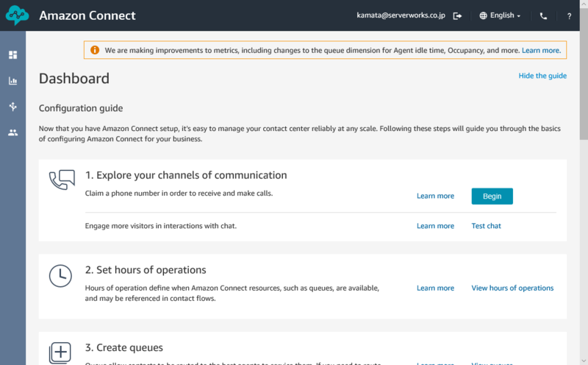Click the kamata@serverworks.co.jp account text

(401, 15)
